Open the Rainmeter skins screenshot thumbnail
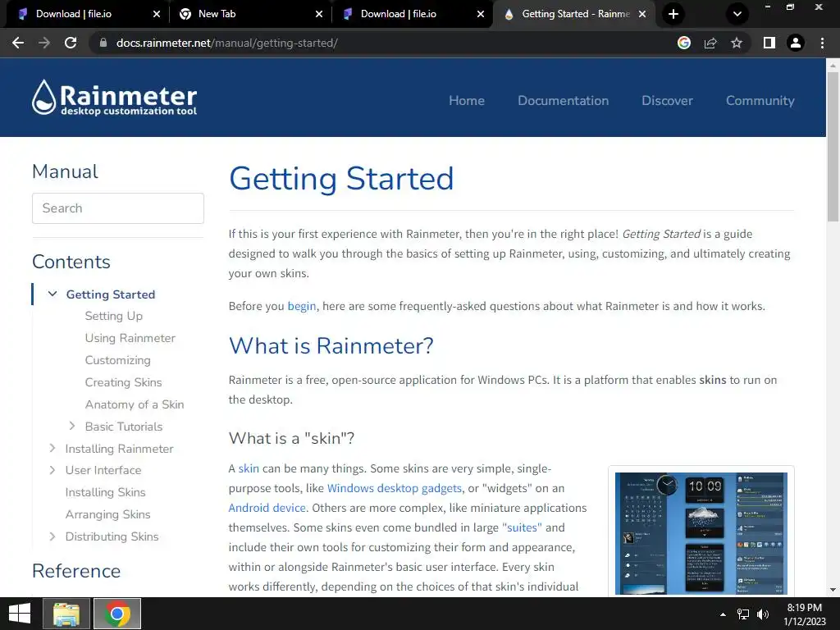Viewport: 840px width, 630px height. 701,533
